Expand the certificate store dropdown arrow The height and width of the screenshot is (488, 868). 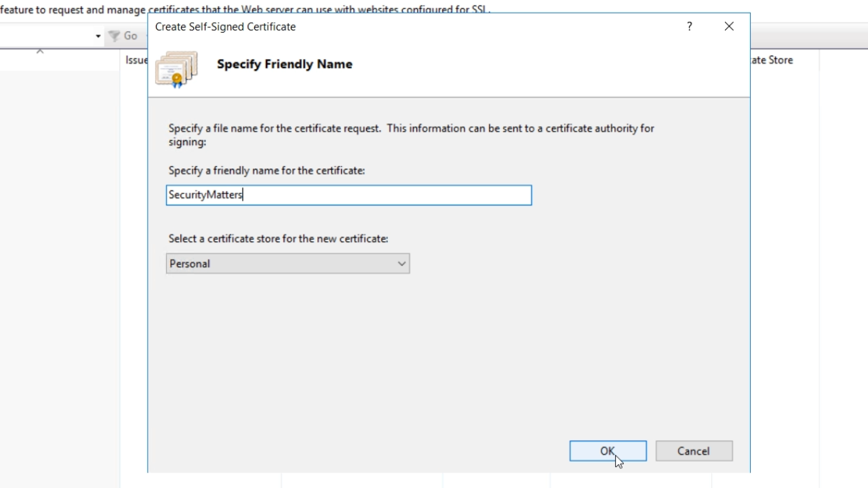tap(401, 264)
